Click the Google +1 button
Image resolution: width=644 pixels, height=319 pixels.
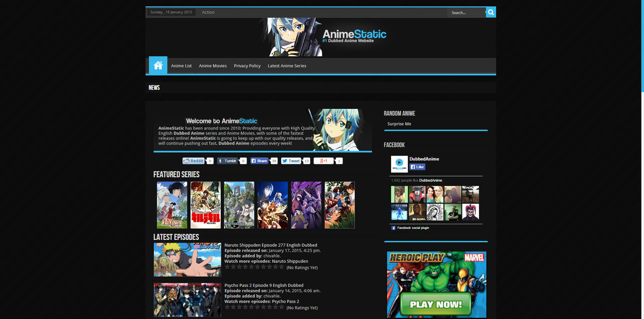(324, 161)
